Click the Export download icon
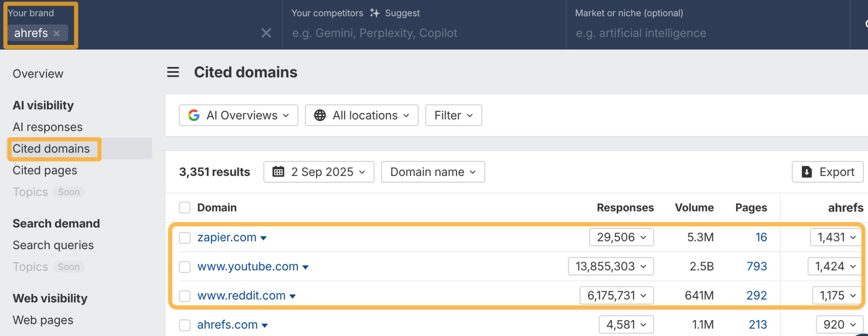 click(807, 172)
